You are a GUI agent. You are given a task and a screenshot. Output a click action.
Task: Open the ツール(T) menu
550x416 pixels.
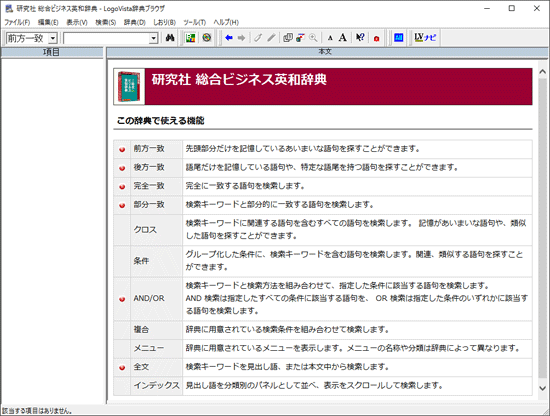pyautogui.click(x=194, y=22)
